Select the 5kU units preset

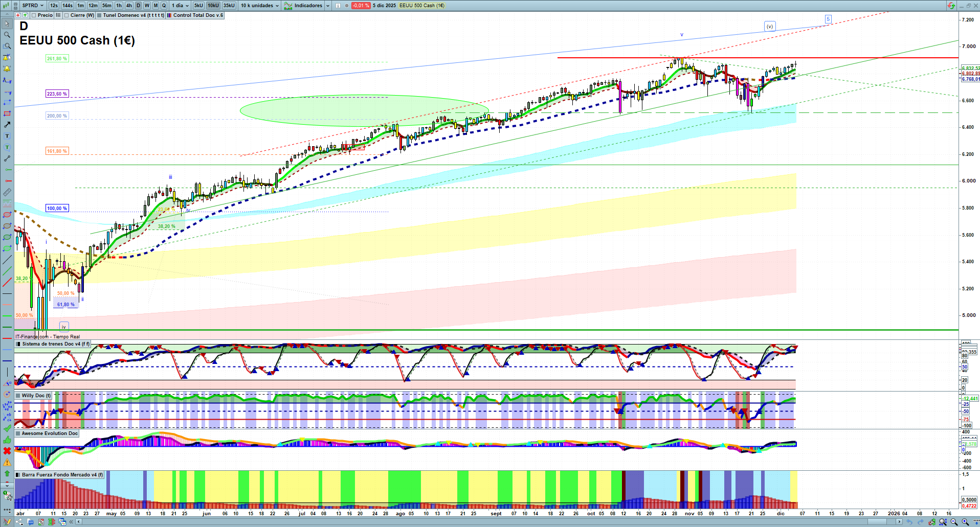point(198,6)
